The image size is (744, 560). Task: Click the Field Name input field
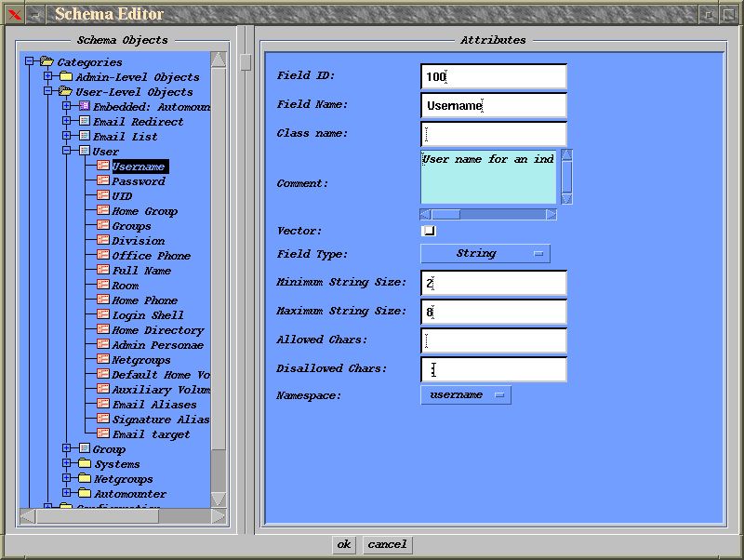pyautogui.click(x=494, y=105)
